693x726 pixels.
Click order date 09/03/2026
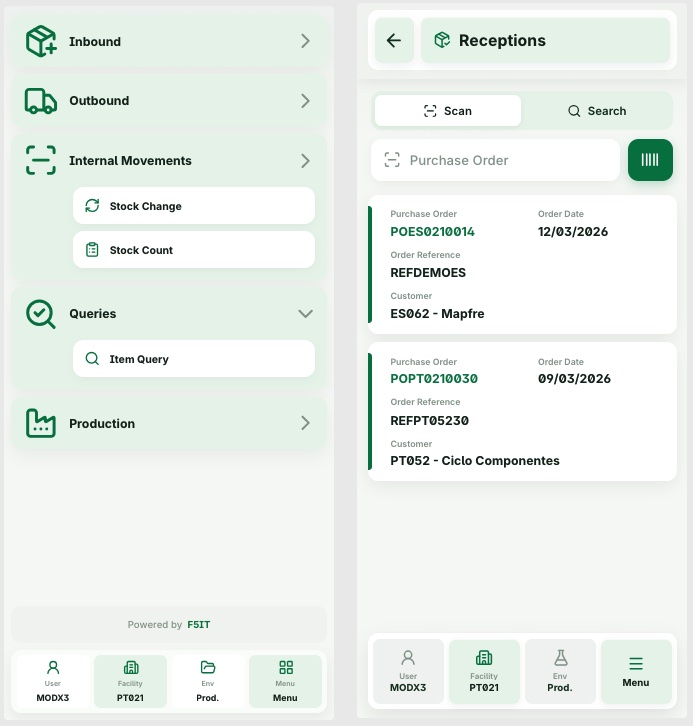574,379
